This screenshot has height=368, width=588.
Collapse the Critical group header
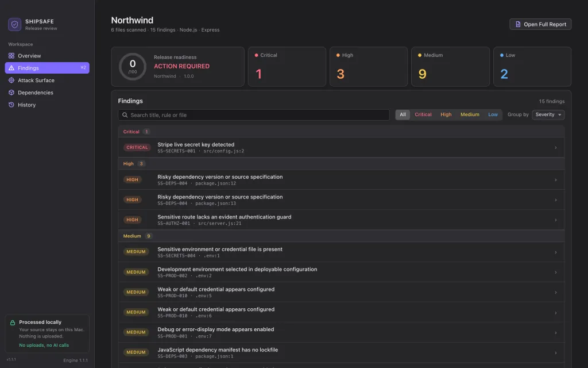coord(341,132)
